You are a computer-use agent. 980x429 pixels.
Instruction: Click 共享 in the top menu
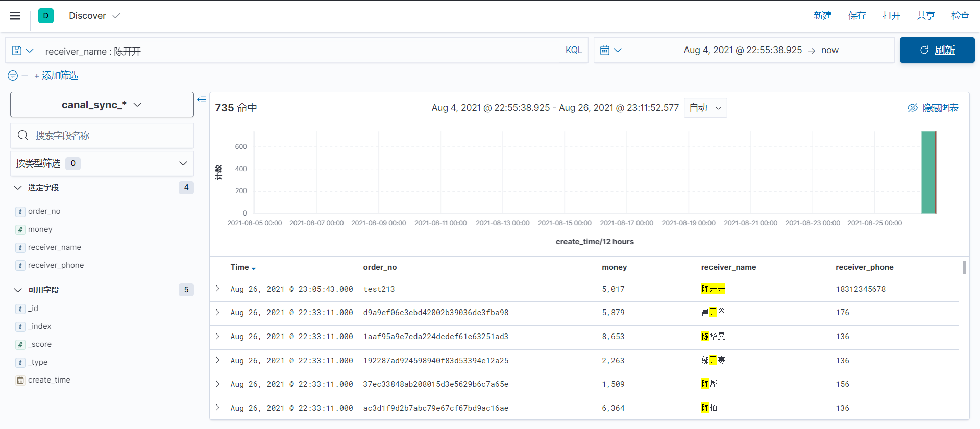(x=926, y=16)
